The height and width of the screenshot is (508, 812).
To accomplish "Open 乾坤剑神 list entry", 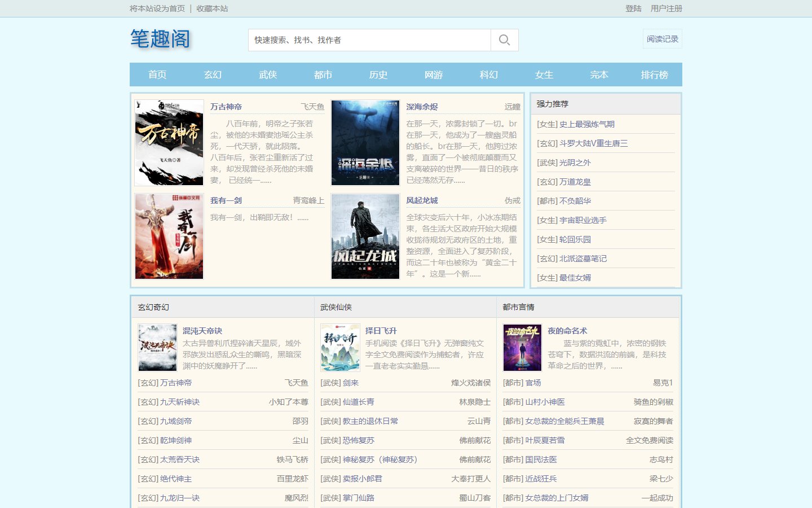I will [x=176, y=440].
